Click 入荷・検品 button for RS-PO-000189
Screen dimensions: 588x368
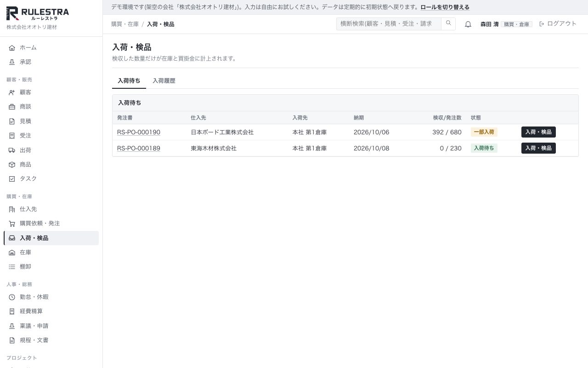click(x=538, y=148)
